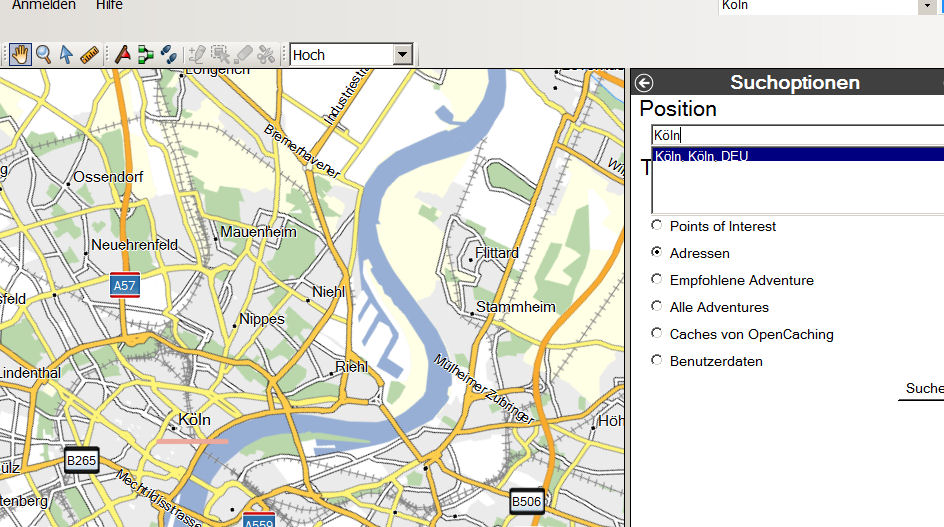Activate the magnifier zoom tool
The width and height of the screenshot is (944, 527).
click(x=43, y=54)
